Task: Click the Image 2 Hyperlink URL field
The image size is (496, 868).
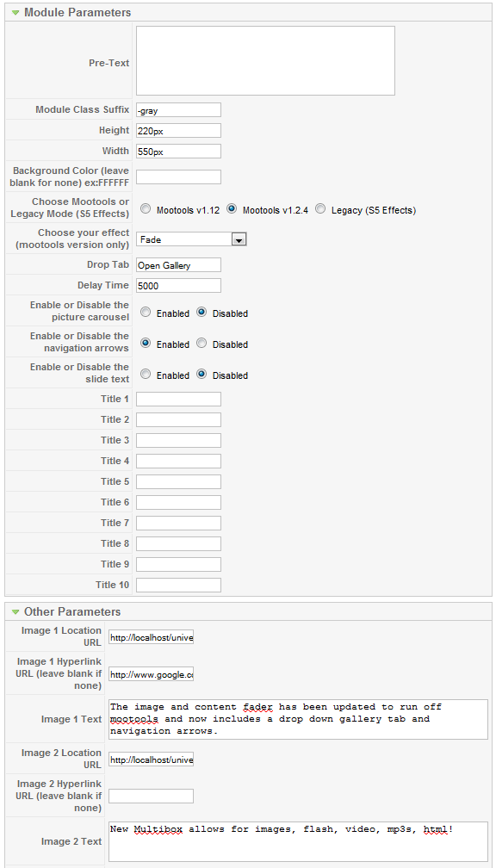Action: tap(152, 796)
